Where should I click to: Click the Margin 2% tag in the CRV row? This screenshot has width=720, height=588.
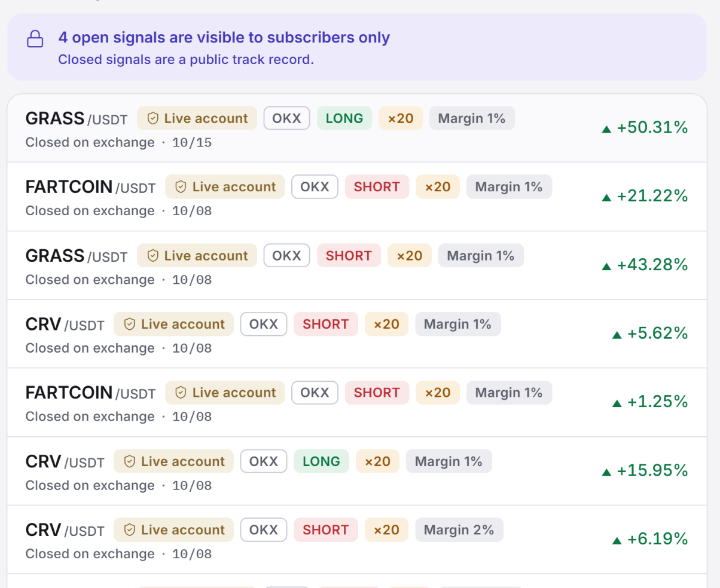click(x=459, y=530)
